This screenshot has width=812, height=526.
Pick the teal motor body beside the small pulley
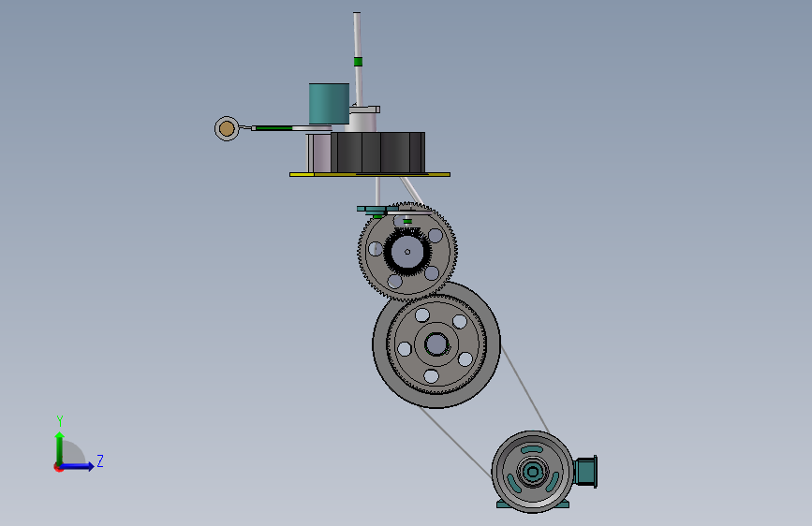pyautogui.click(x=585, y=472)
